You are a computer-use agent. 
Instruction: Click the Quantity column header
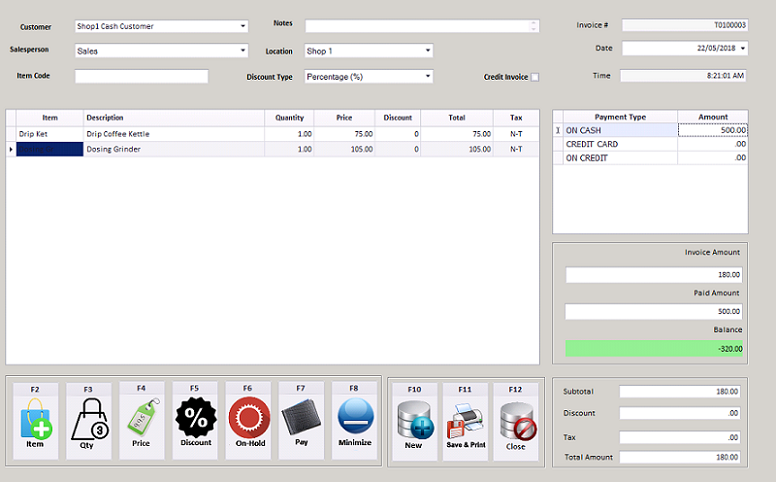(289, 118)
